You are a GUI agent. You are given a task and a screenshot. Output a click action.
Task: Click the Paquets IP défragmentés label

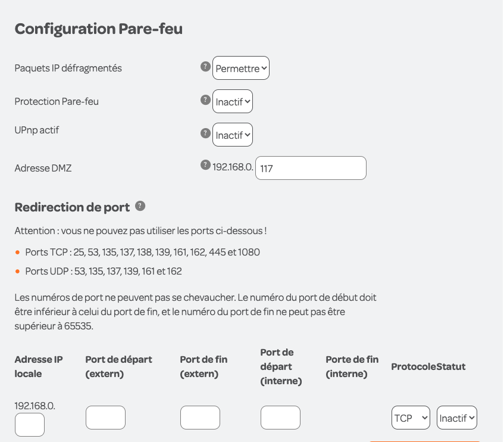click(68, 68)
